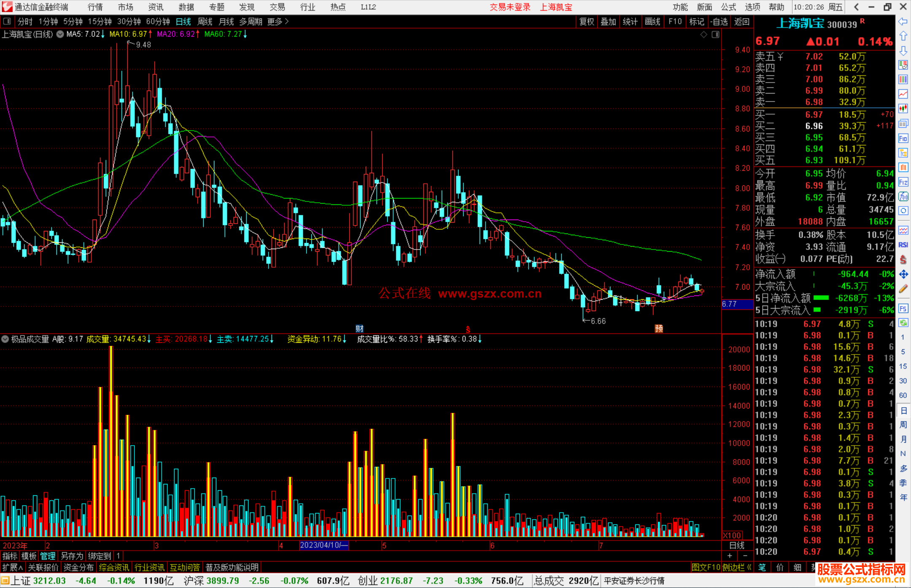Screen dimensions: 911x588
Task: Switch to 1-minute period in sidebar
Action: click(903, 337)
